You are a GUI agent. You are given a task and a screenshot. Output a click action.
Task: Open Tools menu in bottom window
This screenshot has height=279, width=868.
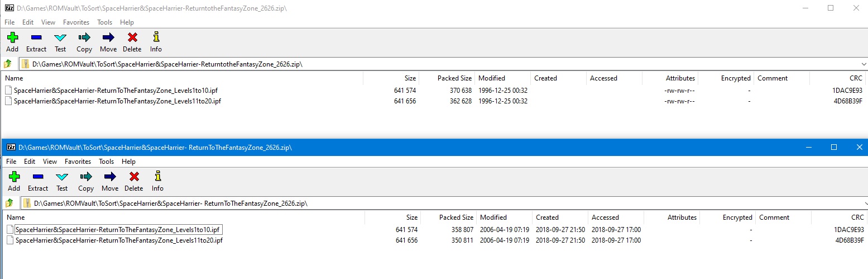coord(106,162)
